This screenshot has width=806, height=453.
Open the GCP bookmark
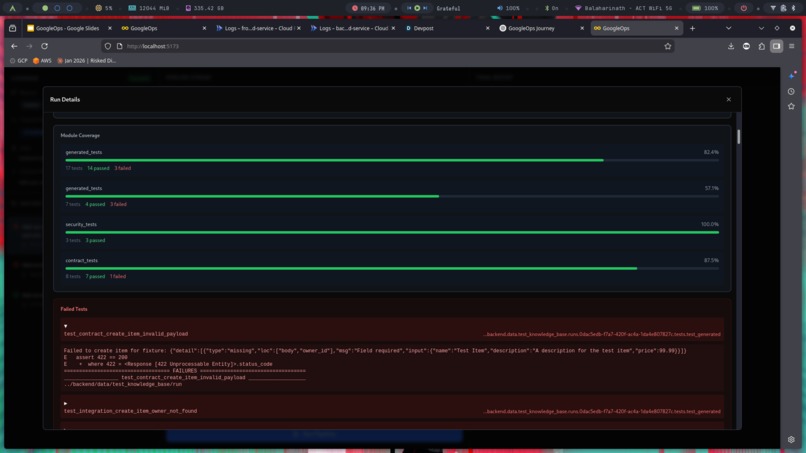(x=19, y=61)
